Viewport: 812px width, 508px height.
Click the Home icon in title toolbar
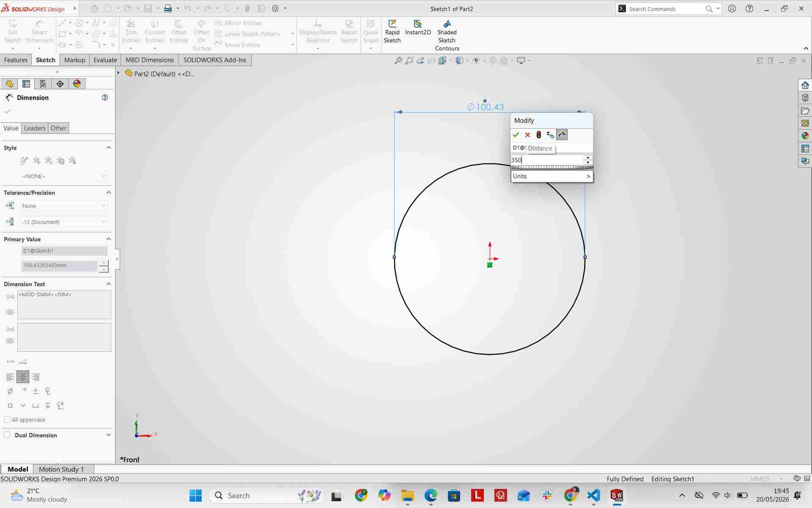point(94,8)
